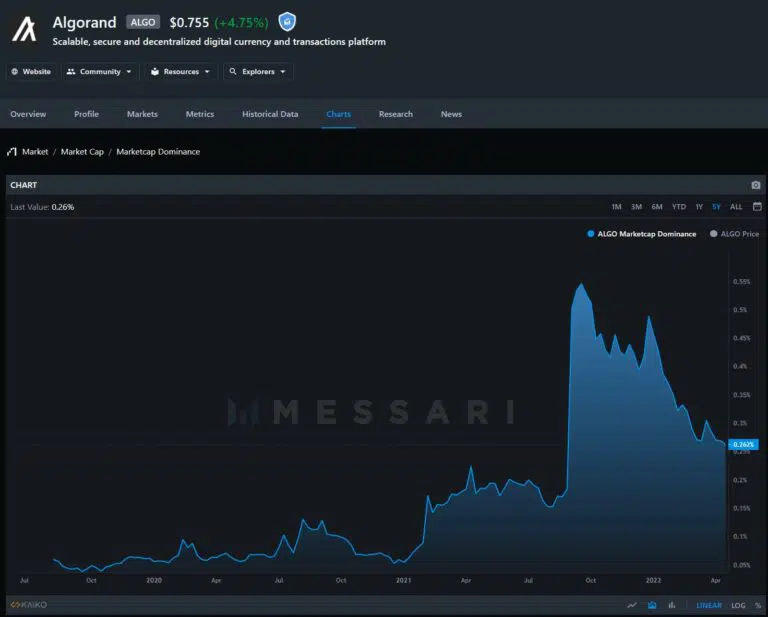Select the 1Y time range
This screenshot has width=768, height=617.
pos(699,207)
